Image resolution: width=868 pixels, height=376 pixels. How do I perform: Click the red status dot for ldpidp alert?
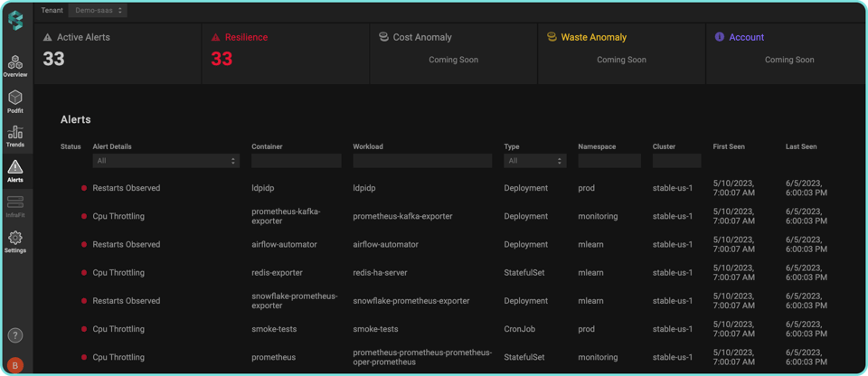84,188
